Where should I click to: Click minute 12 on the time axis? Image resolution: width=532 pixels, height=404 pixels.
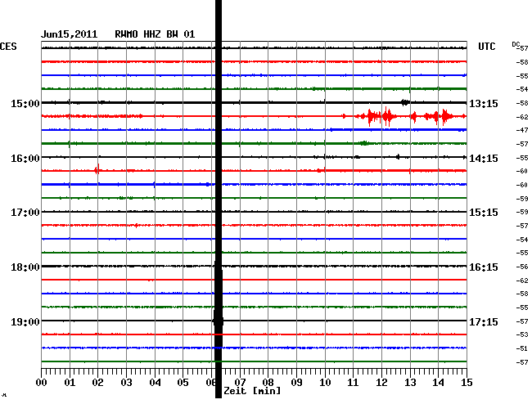(381, 383)
